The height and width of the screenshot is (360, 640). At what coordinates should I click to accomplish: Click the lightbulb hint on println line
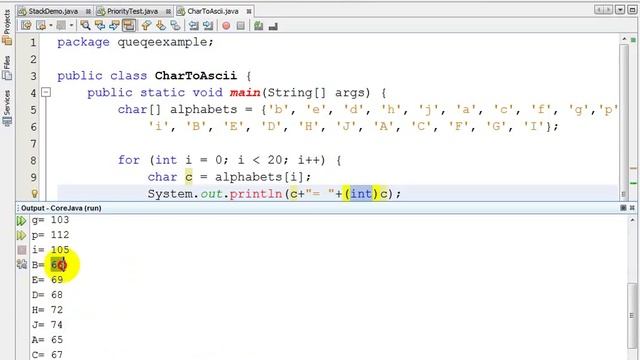(x=34, y=193)
